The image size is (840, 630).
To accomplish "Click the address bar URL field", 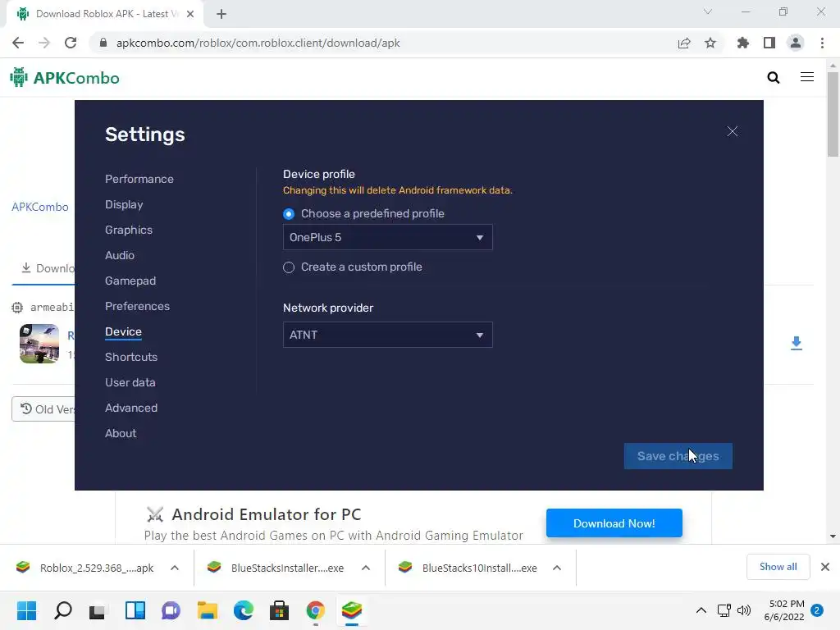I will pos(386,43).
